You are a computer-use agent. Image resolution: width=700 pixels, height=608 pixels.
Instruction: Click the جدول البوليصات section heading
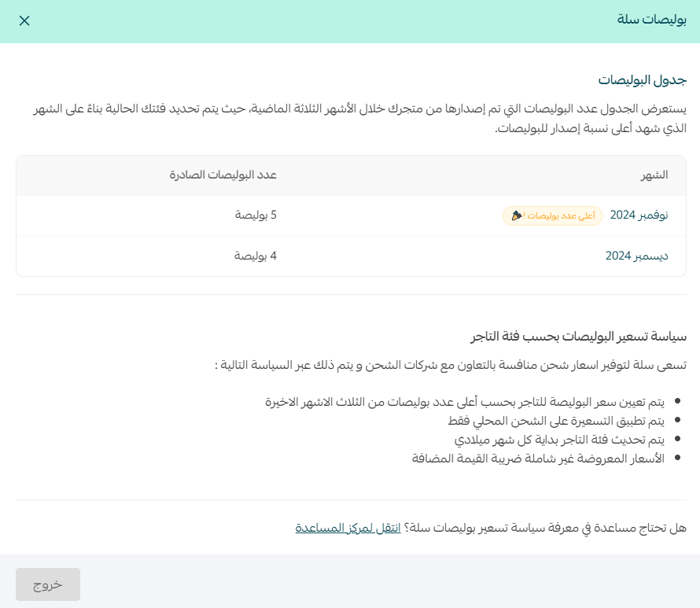click(642, 80)
